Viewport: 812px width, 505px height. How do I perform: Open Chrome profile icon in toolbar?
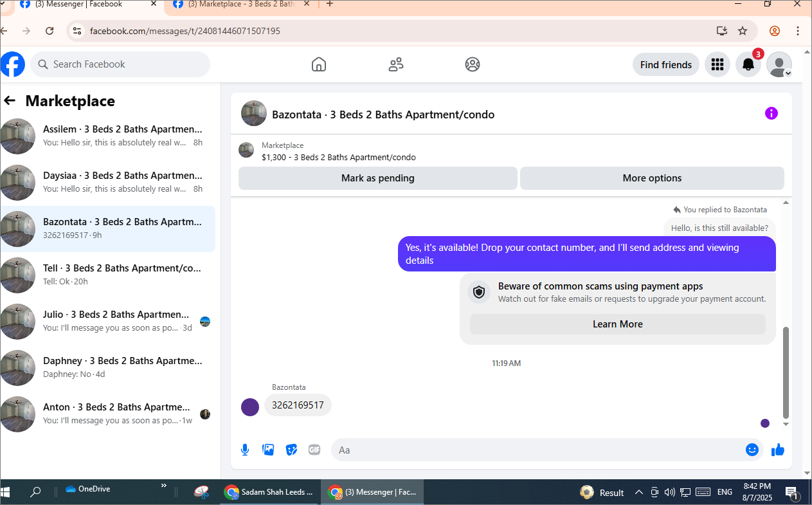pyautogui.click(x=775, y=31)
